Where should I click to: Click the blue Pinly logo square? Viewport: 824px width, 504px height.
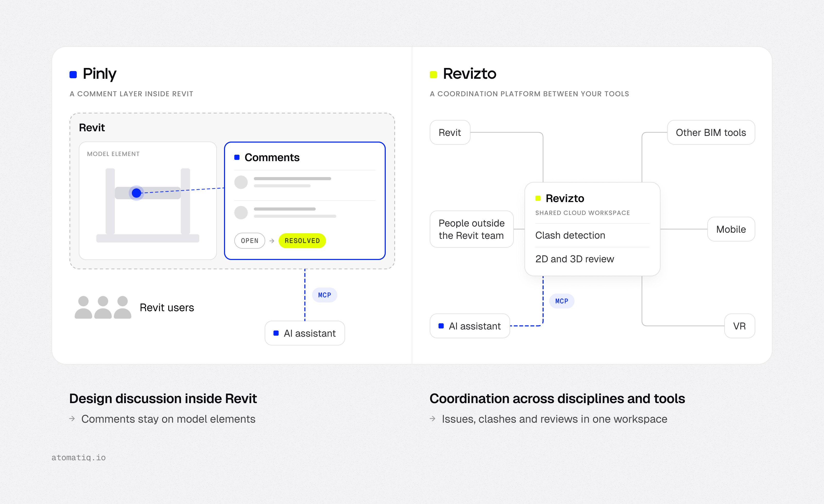click(x=73, y=75)
